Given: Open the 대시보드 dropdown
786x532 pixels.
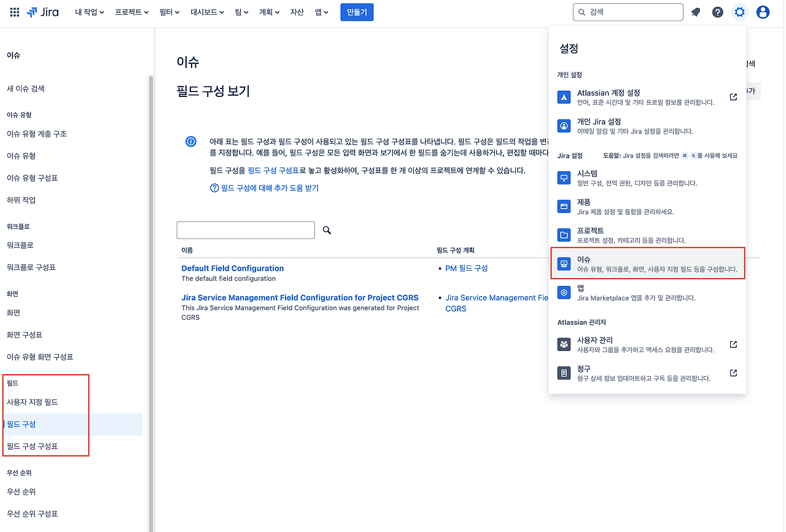Looking at the screenshot, I should [206, 12].
